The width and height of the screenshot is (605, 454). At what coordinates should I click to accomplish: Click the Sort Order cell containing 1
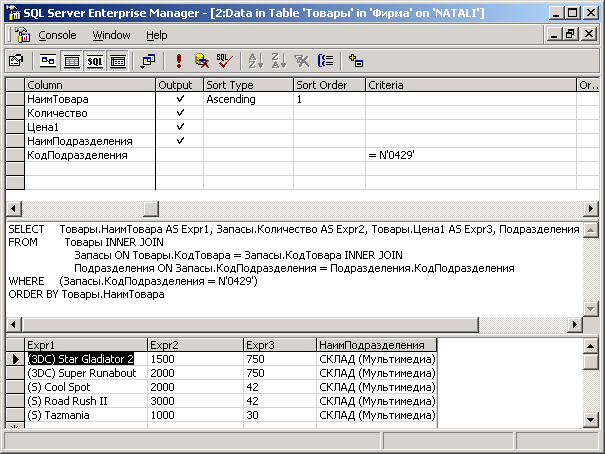pos(330,99)
